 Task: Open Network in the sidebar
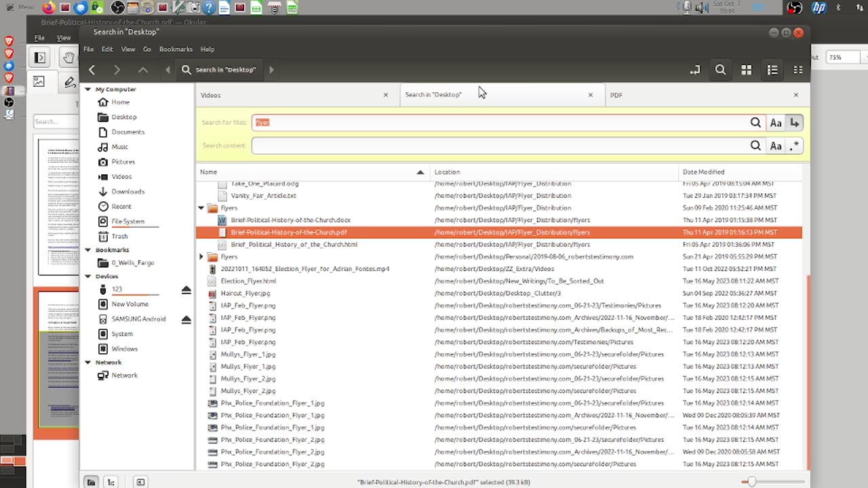tap(124, 375)
